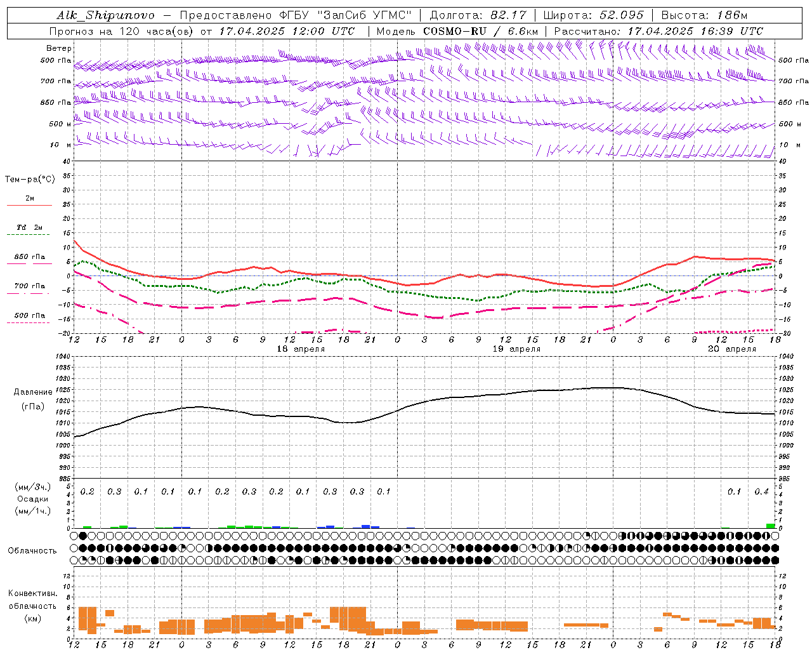Click the red line sample under "2м" legend
The image size is (812, 650).
tap(29, 206)
